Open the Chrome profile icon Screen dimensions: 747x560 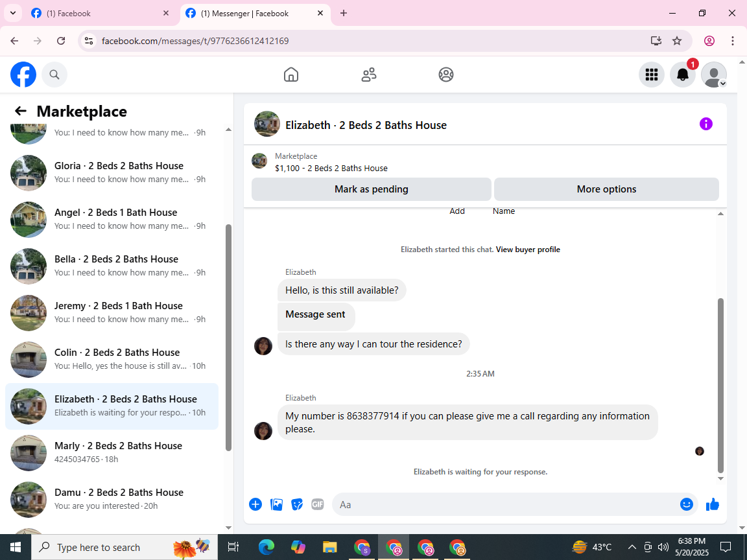[x=709, y=41]
